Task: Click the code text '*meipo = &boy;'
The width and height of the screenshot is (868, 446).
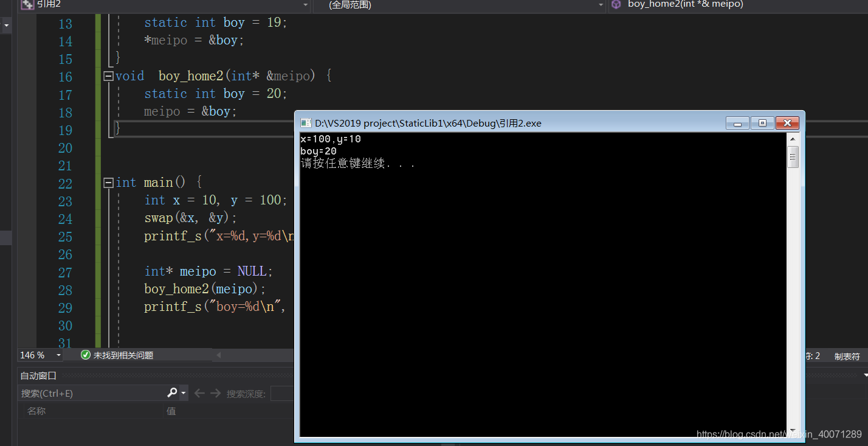Action: click(x=194, y=40)
